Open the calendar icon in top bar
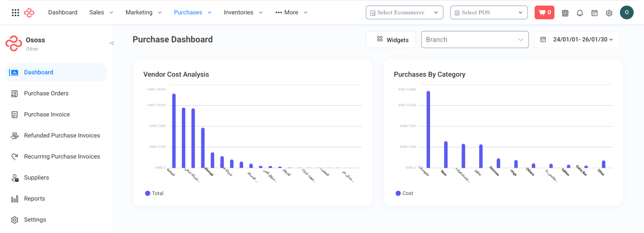 [594, 13]
